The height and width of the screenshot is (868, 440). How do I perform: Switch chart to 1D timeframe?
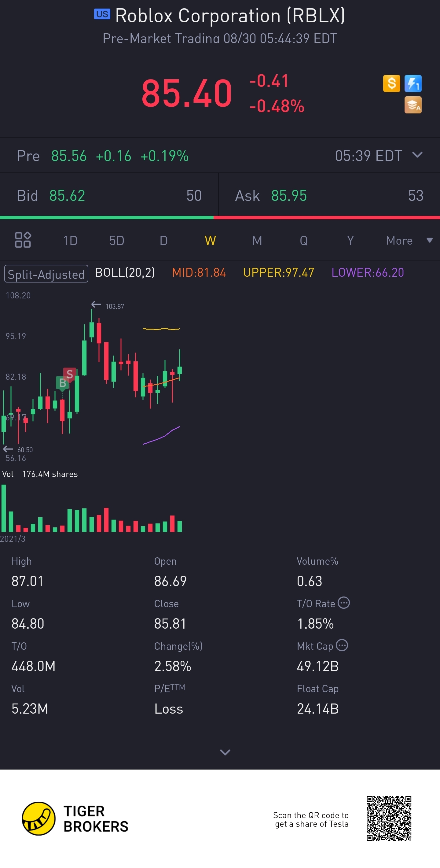click(x=70, y=241)
